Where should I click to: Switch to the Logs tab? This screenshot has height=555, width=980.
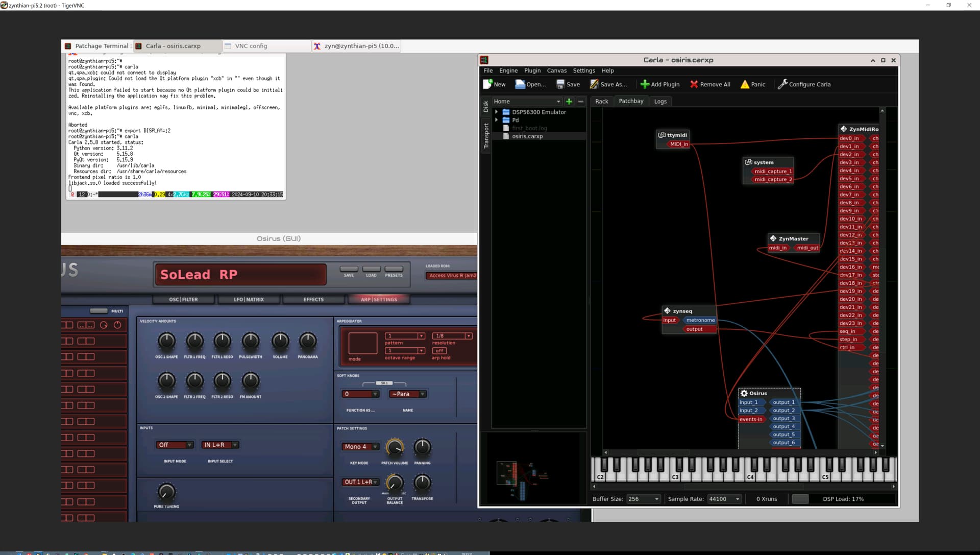point(660,102)
